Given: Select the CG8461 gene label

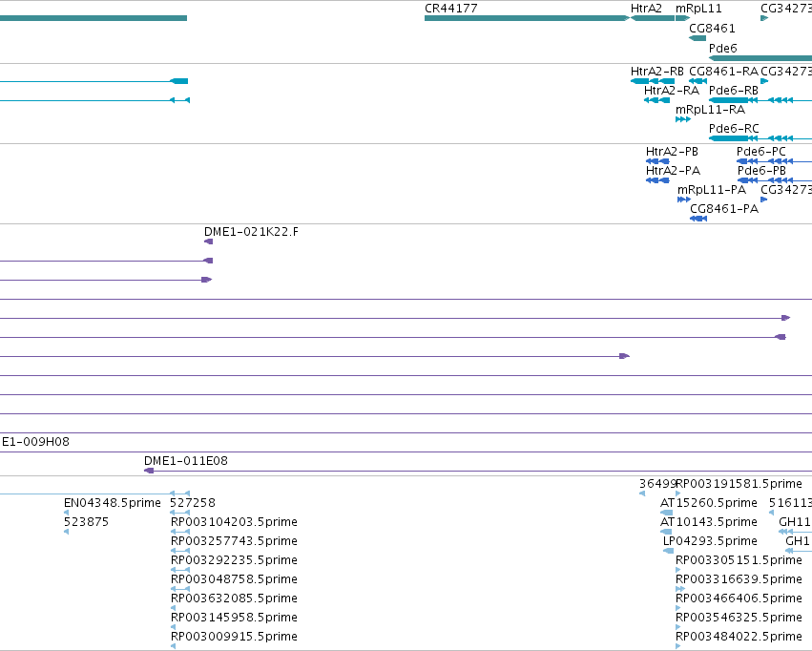Looking at the screenshot, I should (x=712, y=28).
